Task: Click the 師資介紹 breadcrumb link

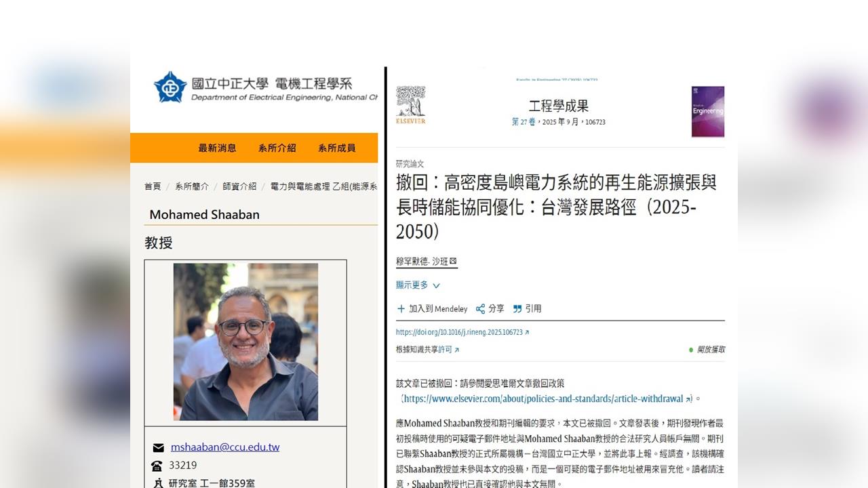Action: (239, 186)
